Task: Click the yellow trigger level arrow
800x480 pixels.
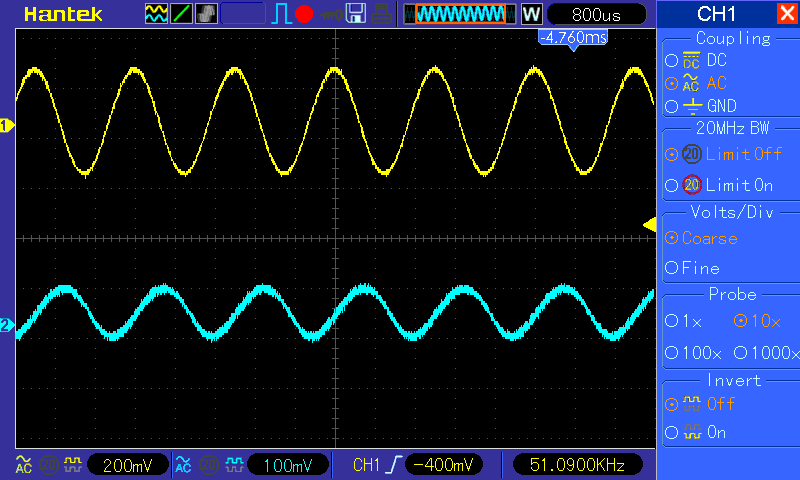Action: point(649,224)
